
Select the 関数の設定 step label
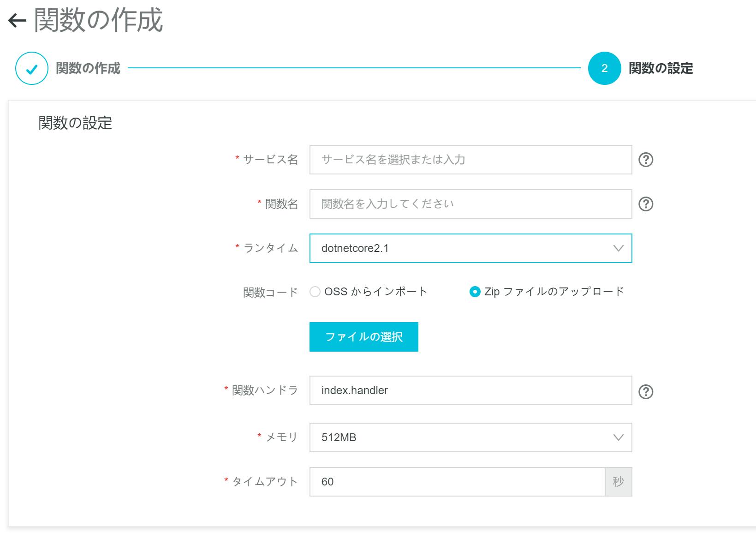663,68
